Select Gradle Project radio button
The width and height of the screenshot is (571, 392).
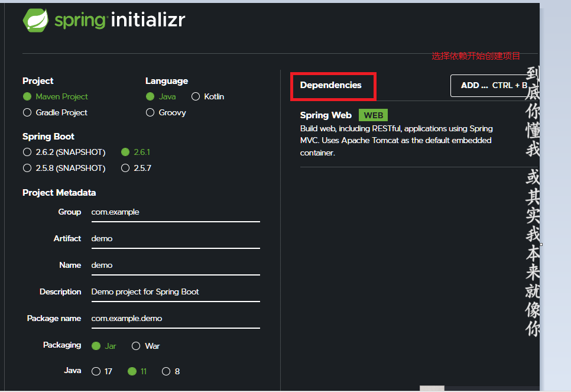tap(27, 112)
